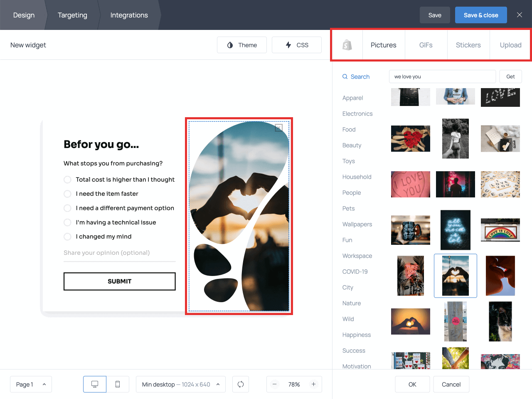This screenshot has width=532, height=399.
Task: Zoom in with the plus icon
Action: 314,384
